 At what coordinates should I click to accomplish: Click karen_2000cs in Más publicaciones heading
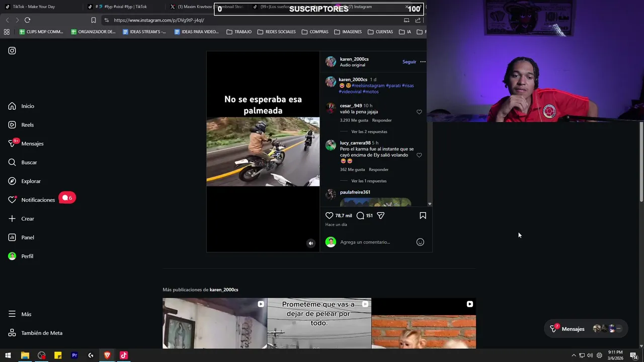click(224, 290)
